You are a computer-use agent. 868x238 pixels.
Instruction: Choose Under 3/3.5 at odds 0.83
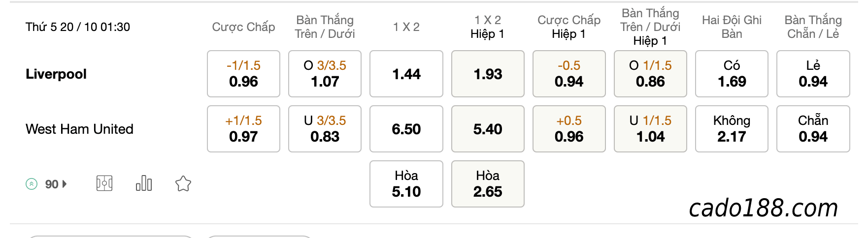point(325,129)
